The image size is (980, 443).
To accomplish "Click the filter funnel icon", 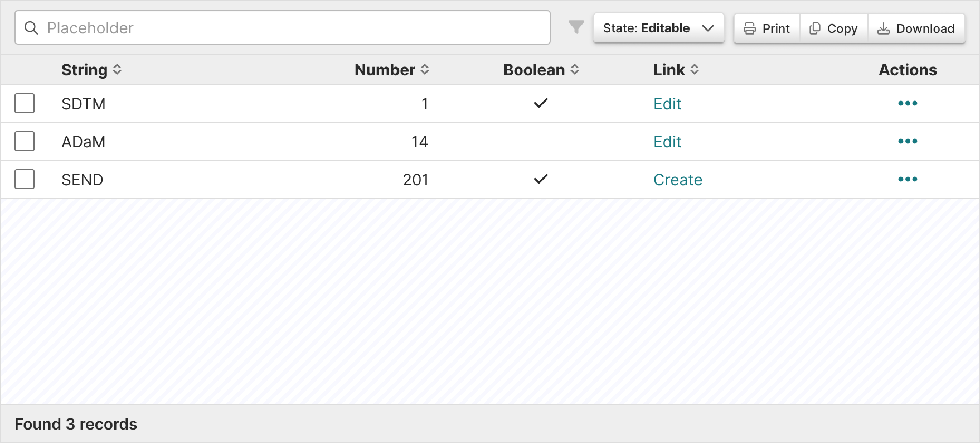I will pyautogui.click(x=576, y=27).
